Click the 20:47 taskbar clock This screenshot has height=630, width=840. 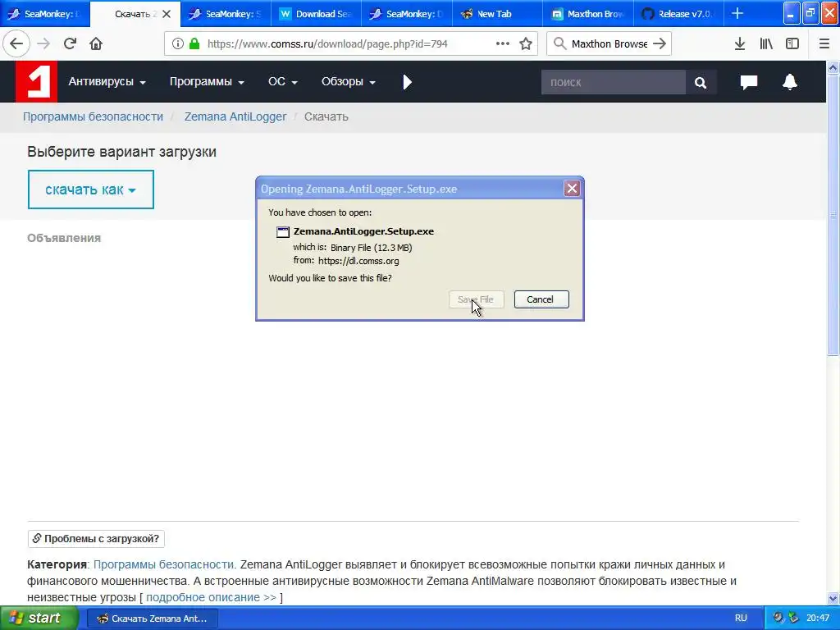pos(818,619)
